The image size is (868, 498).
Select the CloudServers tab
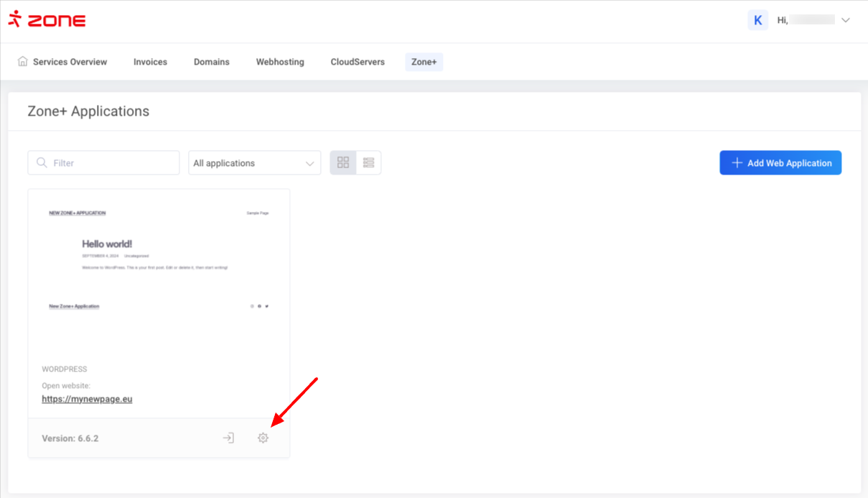(358, 62)
